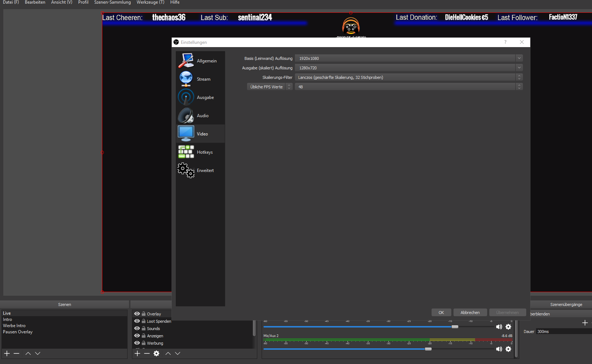The height and width of the screenshot is (364, 592).
Task: Add a new scene with plus icon
Action: coord(7,353)
